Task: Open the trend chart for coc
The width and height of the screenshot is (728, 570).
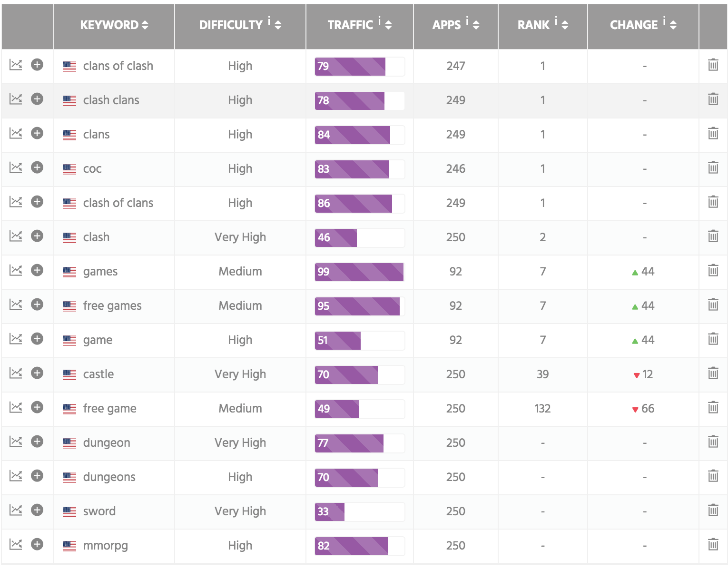Action: tap(16, 167)
